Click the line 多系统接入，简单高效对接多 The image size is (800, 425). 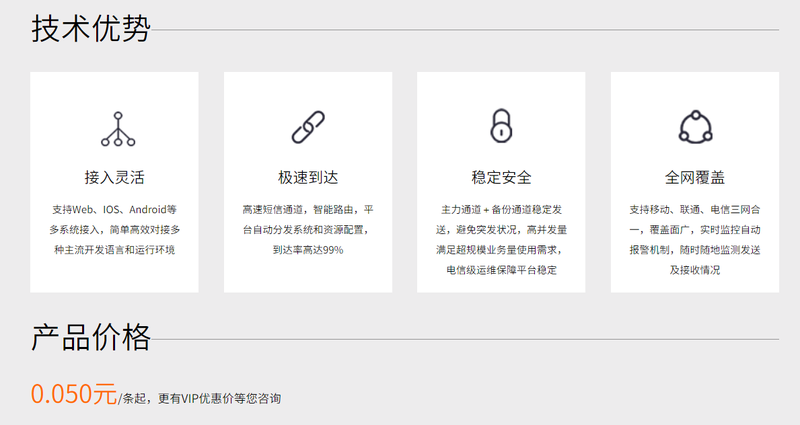tap(114, 230)
